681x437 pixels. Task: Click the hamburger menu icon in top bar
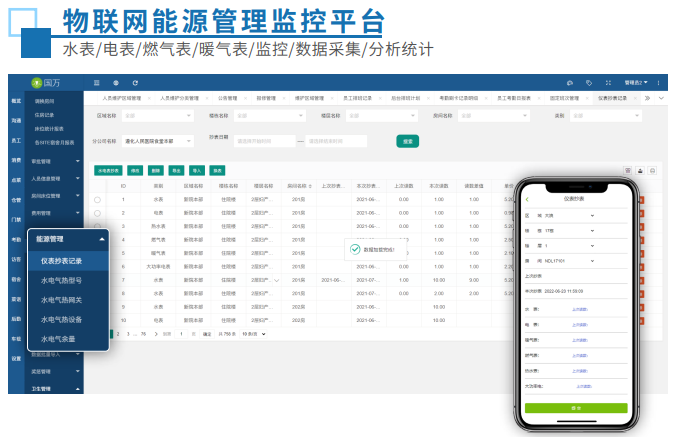[97, 82]
